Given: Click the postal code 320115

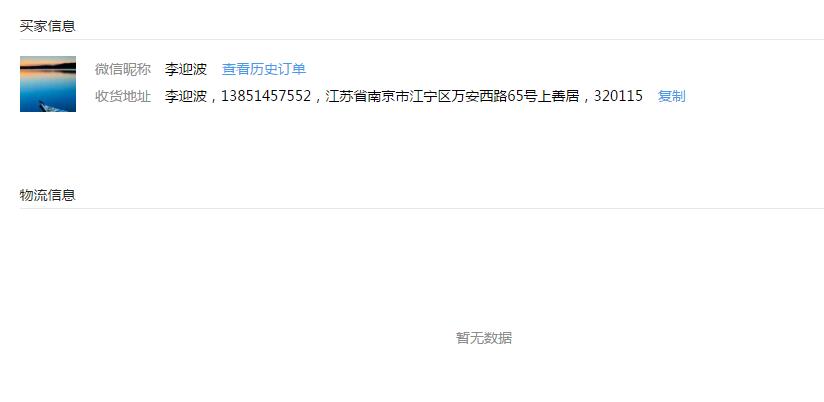Looking at the screenshot, I should coord(619,96).
